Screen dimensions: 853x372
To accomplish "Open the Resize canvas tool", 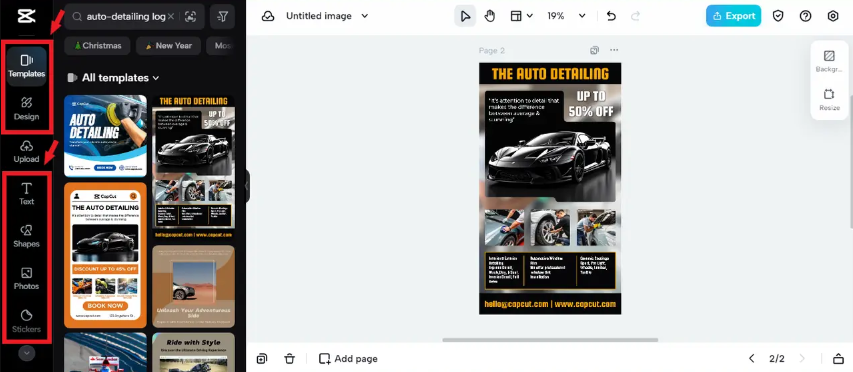I will tap(829, 100).
